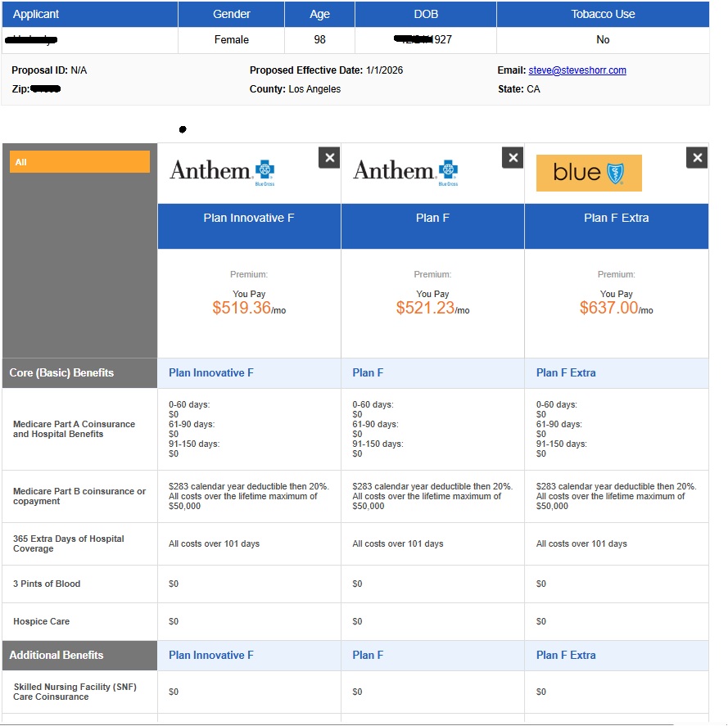The image size is (728, 726).
Task: Select the orange All filter button
Action: (x=79, y=162)
